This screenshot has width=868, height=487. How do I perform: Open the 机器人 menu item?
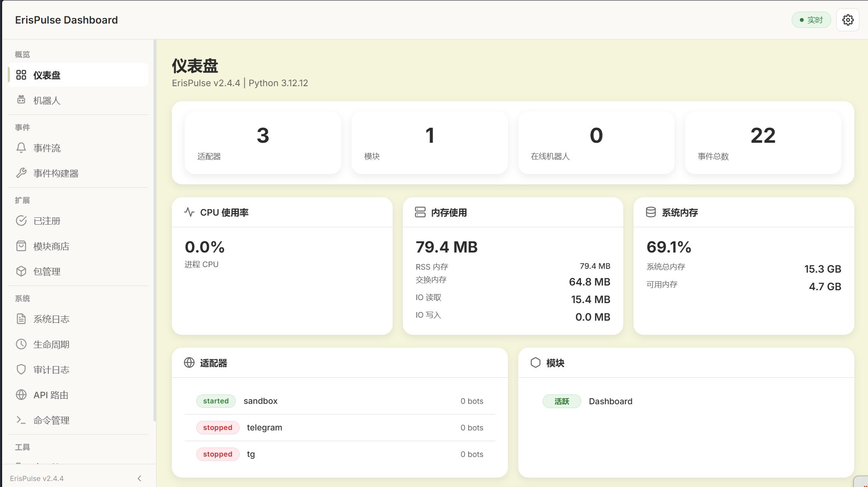(x=78, y=100)
